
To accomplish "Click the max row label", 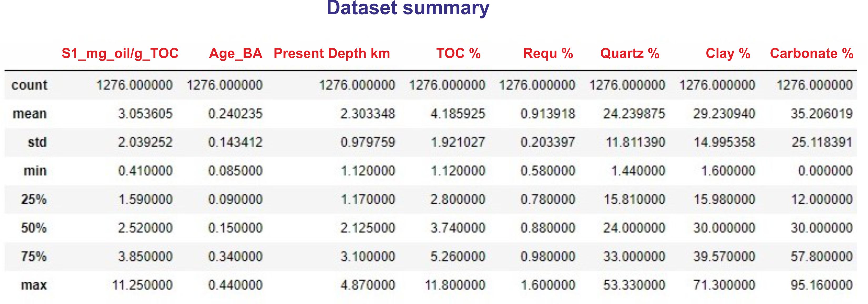I will click(x=34, y=286).
